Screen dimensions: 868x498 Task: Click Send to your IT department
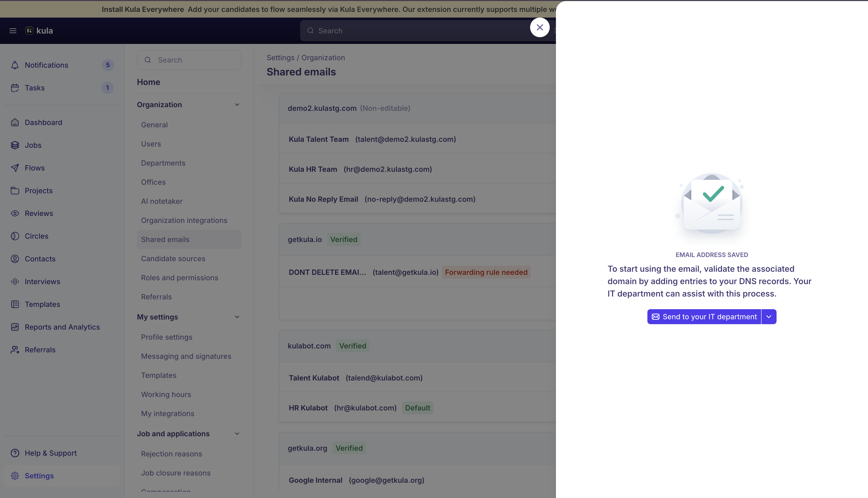704,317
